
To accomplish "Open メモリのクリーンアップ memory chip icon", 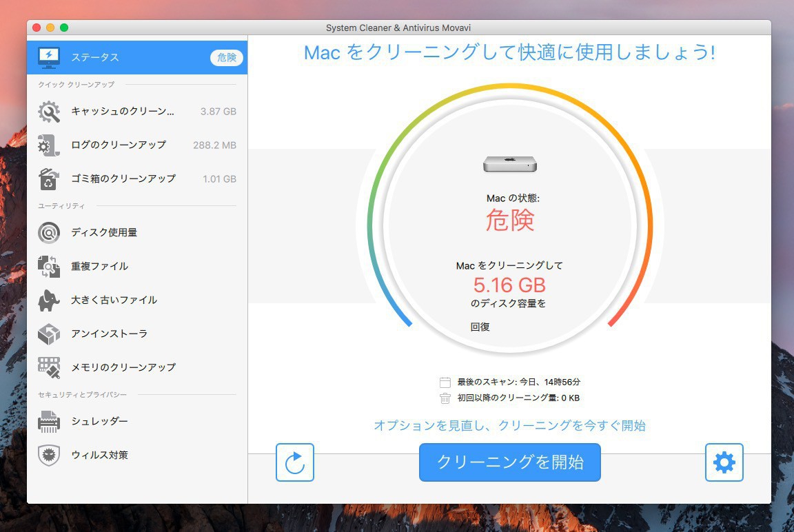I will [x=49, y=367].
